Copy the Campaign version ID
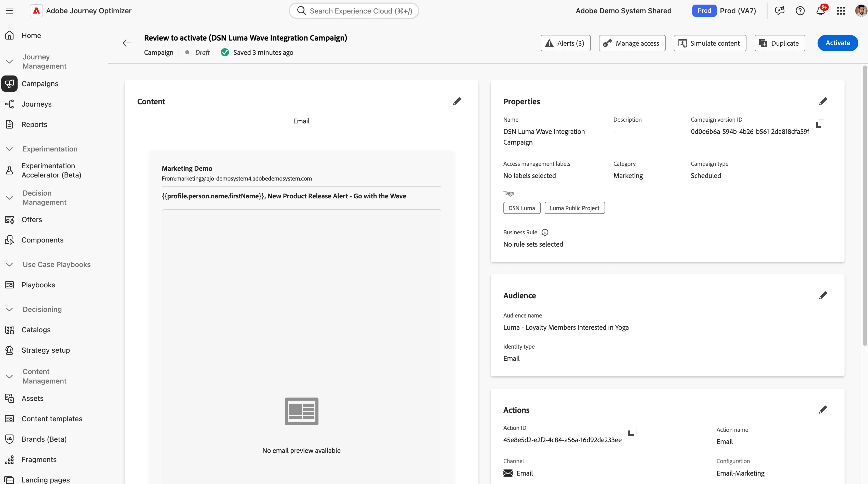Screen dimensions: 868x484 pos(820,123)
